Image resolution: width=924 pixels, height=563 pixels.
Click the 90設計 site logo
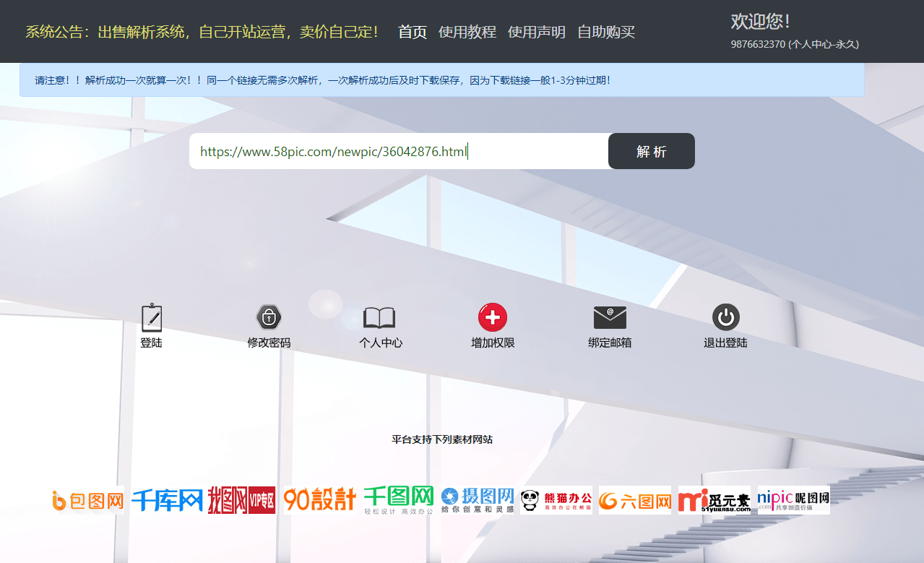320,499
